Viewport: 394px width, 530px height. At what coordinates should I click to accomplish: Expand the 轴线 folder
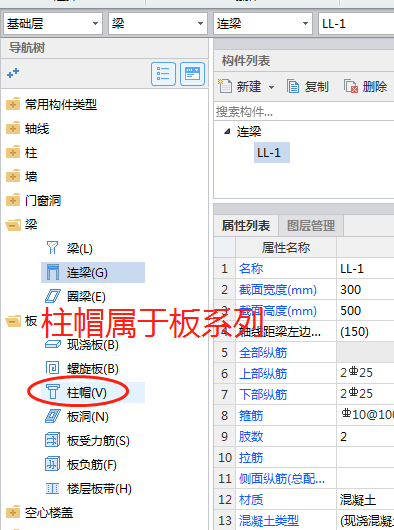[x=13, y=128]
